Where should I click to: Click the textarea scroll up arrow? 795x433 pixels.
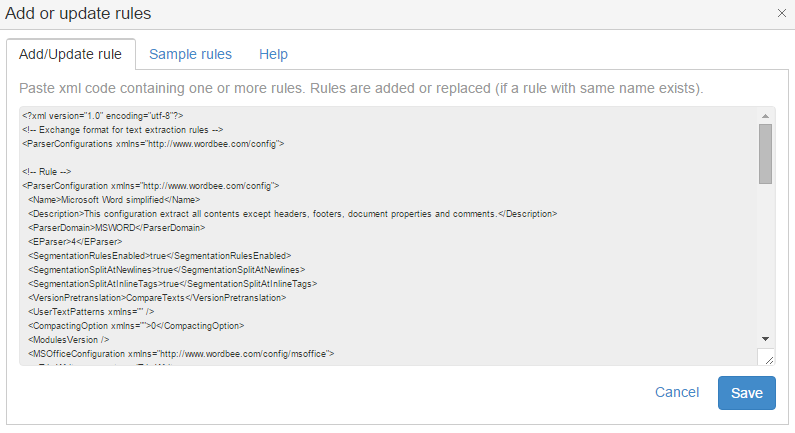(x=765, y=115)
